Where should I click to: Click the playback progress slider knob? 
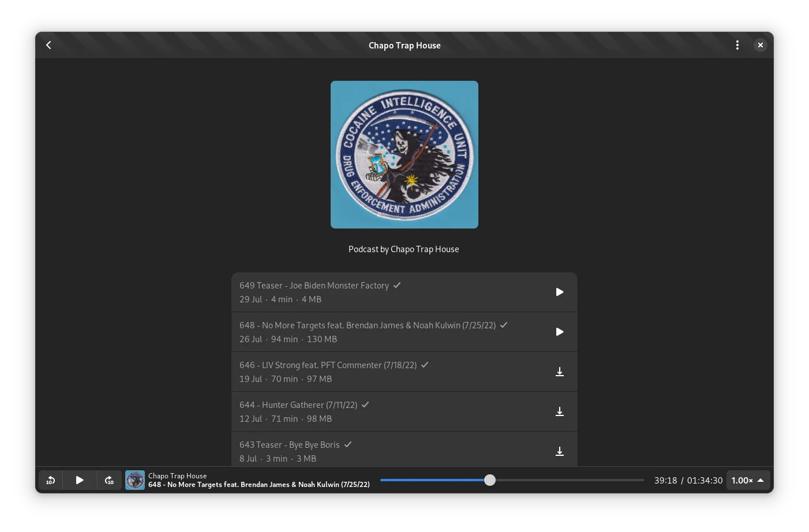point(490,480)
